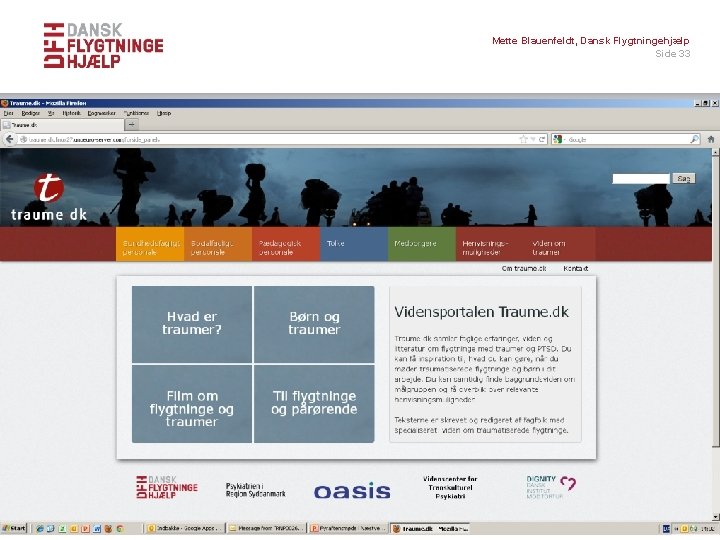720x540 pixels.
Task: Select the Traume.dk browser tab
Action: point(62,125)
